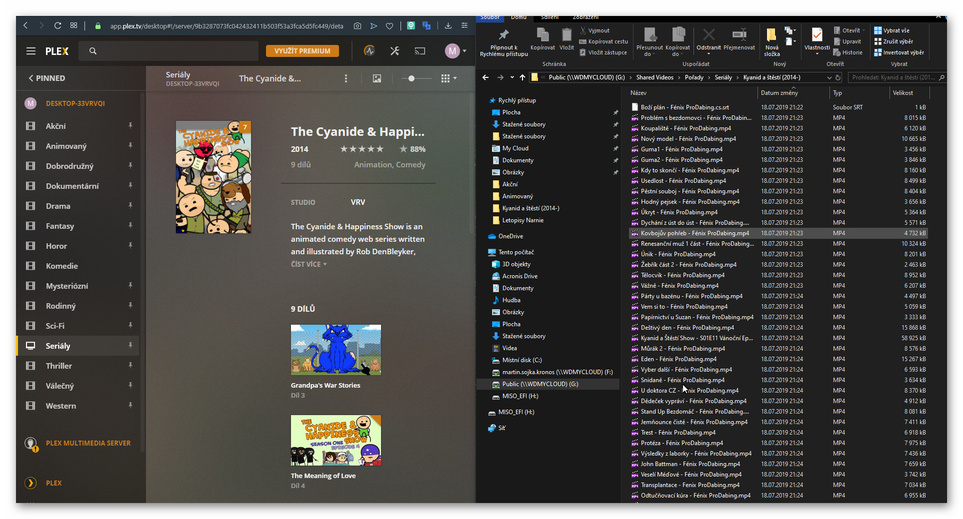Screen dimensions: 963x519
Task: Open browser downloads icon
Action: coord(448,26)
